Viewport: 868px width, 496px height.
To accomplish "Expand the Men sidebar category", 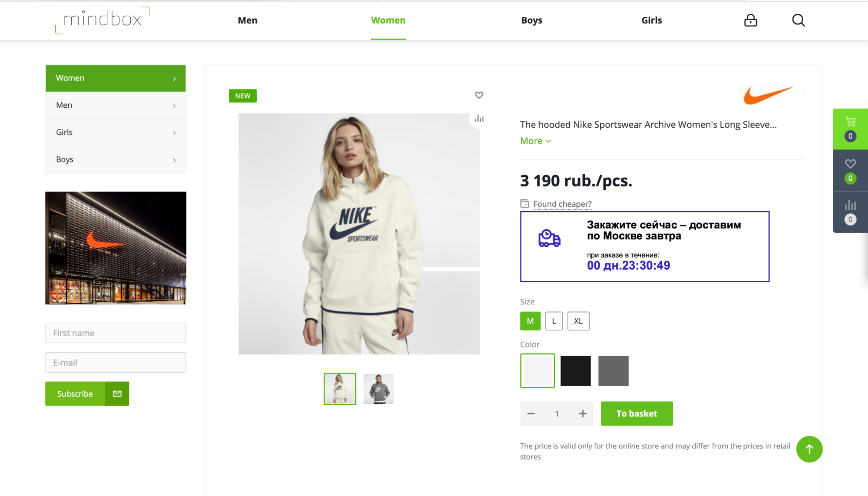I will point(116,106).
